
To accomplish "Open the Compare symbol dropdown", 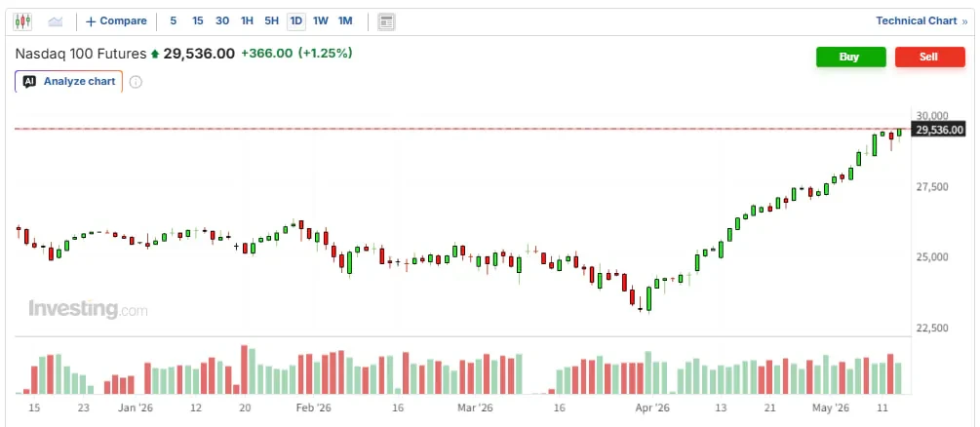I will pyautogui.click(x=116, y=21).
